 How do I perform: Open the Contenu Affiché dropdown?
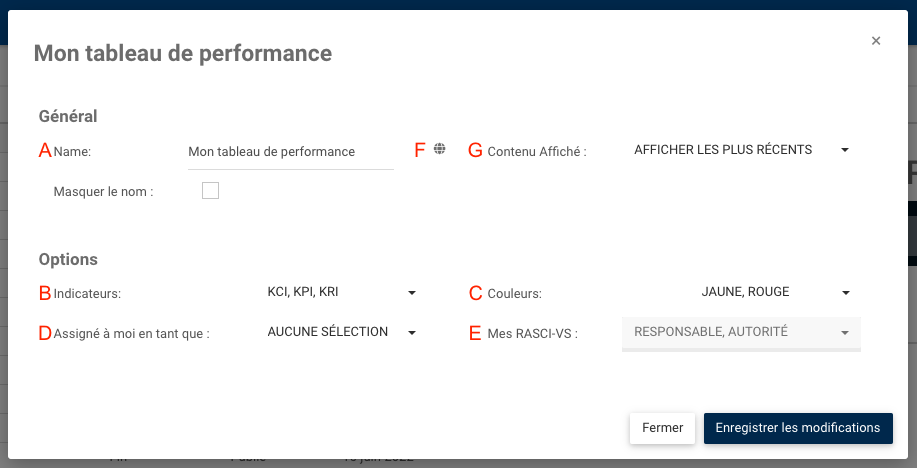[x=845, y=151]
